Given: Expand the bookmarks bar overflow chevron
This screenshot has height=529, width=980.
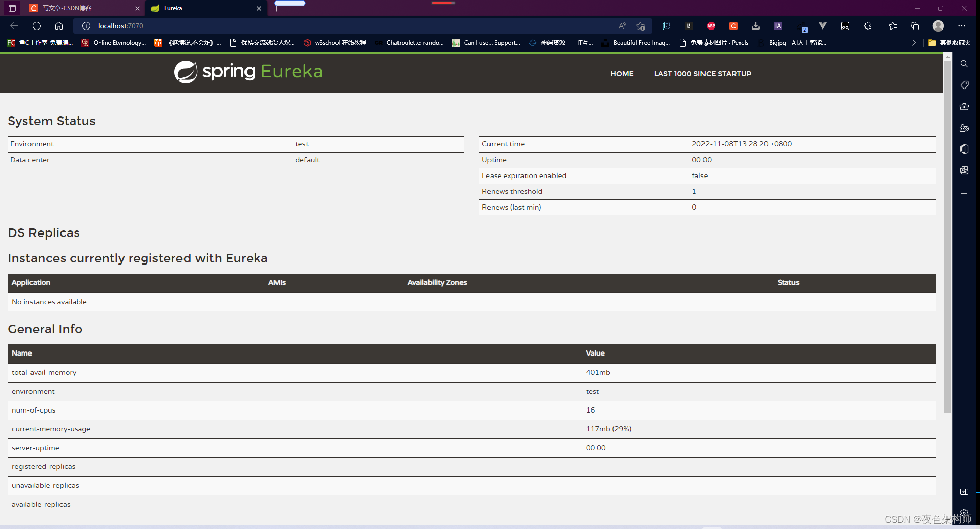Looking at the screenshot, I should pos(914,43).
